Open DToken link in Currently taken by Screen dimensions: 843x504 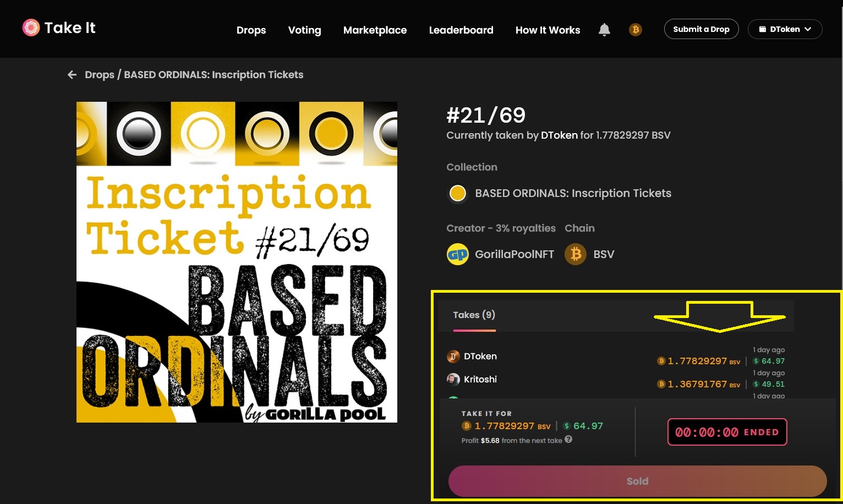point(559,135)
